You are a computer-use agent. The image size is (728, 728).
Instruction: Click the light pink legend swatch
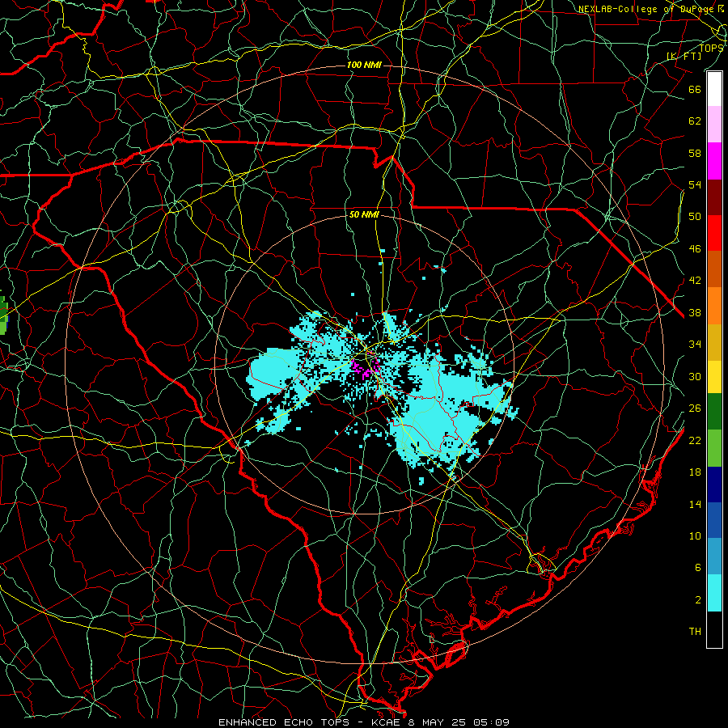click(x=714, y=125)
